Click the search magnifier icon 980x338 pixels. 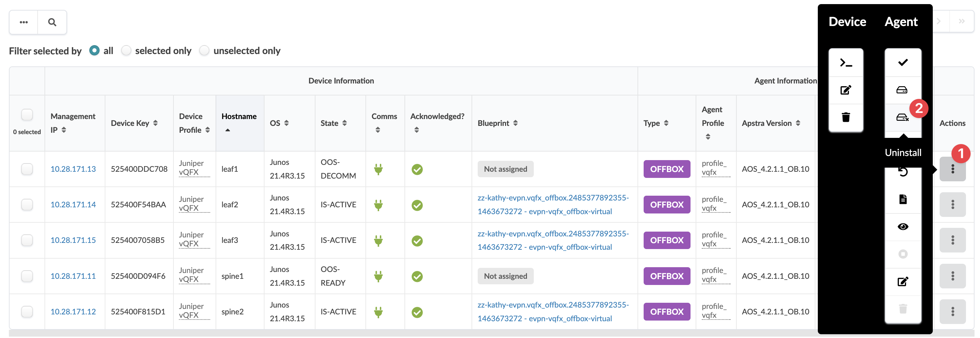click(x=52, y=23)
